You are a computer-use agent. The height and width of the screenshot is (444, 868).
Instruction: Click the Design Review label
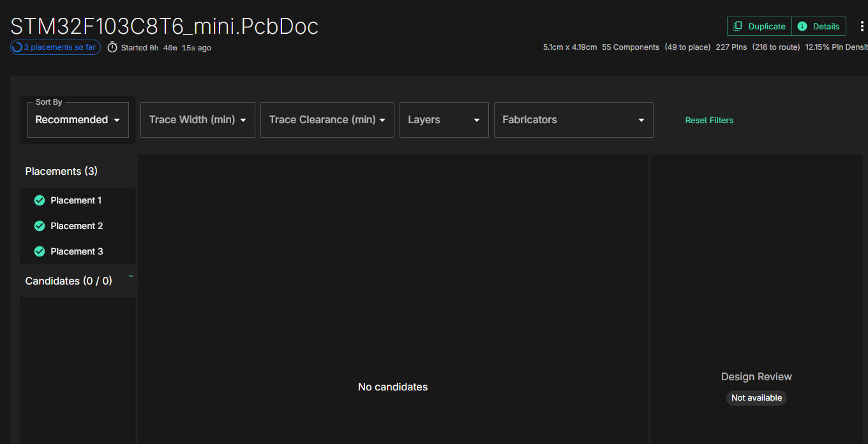click(756, 376)
